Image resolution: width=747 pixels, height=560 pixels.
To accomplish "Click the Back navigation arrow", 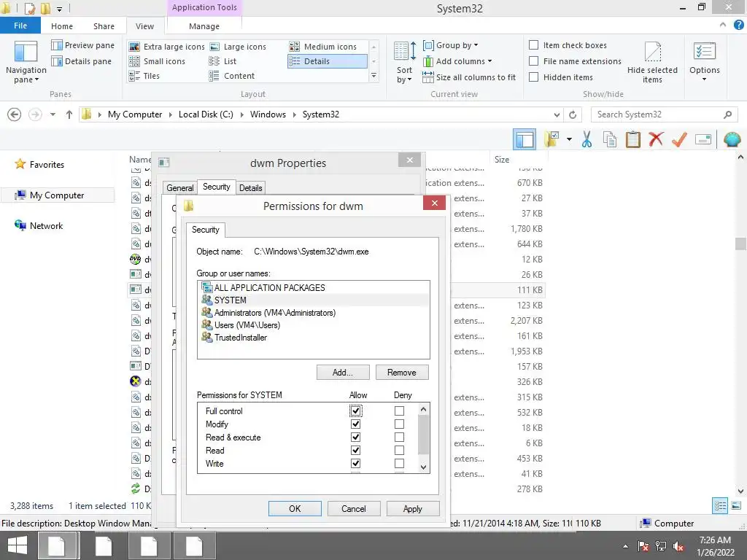I will pos(15,114).
